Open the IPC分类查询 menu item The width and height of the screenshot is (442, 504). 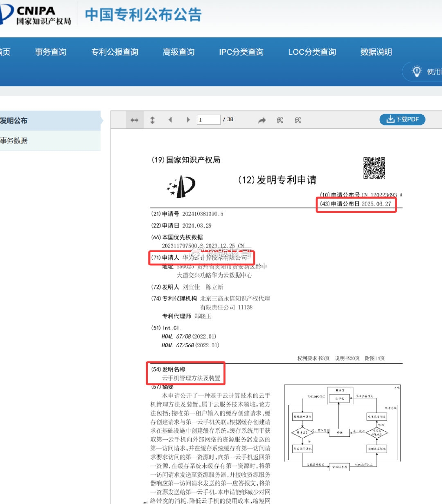[241, 52]
